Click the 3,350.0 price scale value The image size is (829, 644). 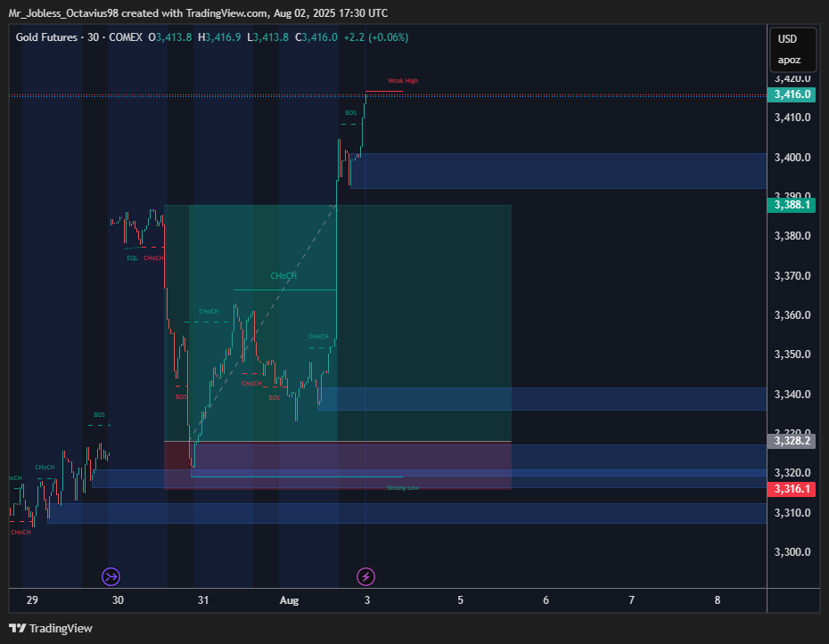792,355
